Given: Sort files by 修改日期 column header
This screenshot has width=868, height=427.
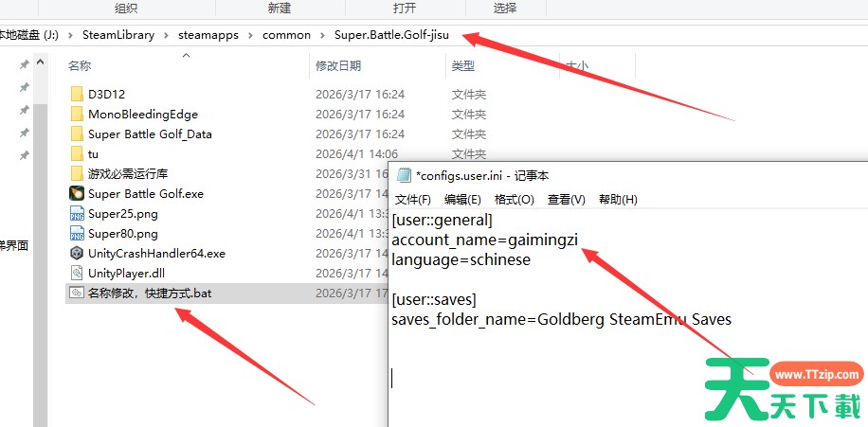Looking at the screenshot, I should coord(338,66).
